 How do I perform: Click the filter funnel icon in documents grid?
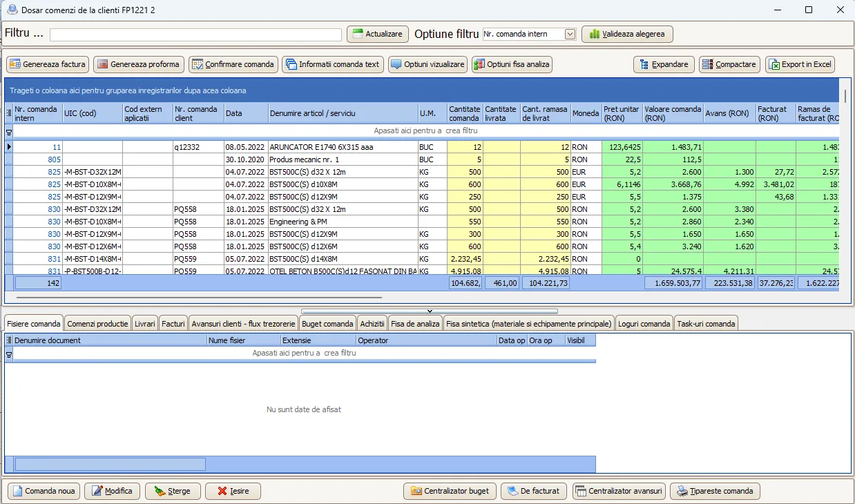pyautogui.click(x=9, y=353)
